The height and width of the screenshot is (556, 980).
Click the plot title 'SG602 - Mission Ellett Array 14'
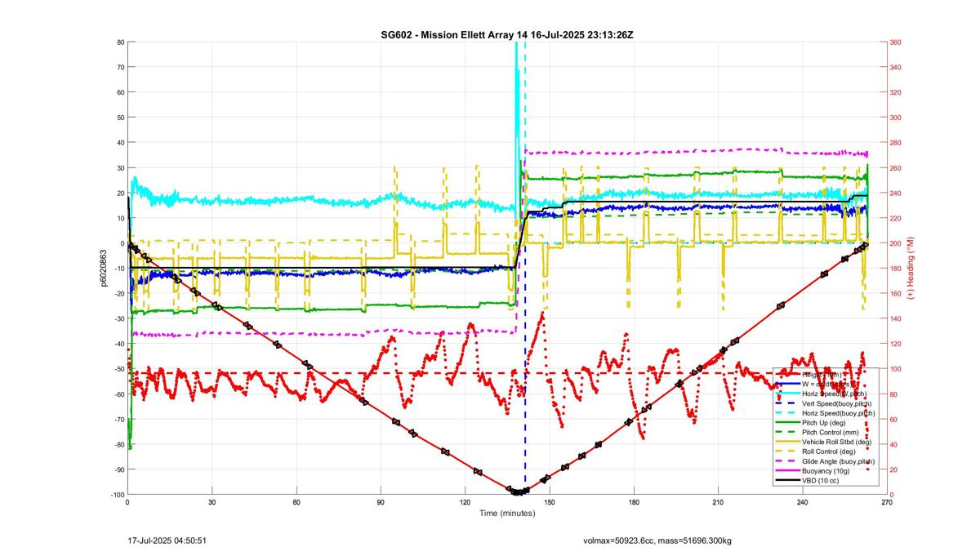(456, 34)
